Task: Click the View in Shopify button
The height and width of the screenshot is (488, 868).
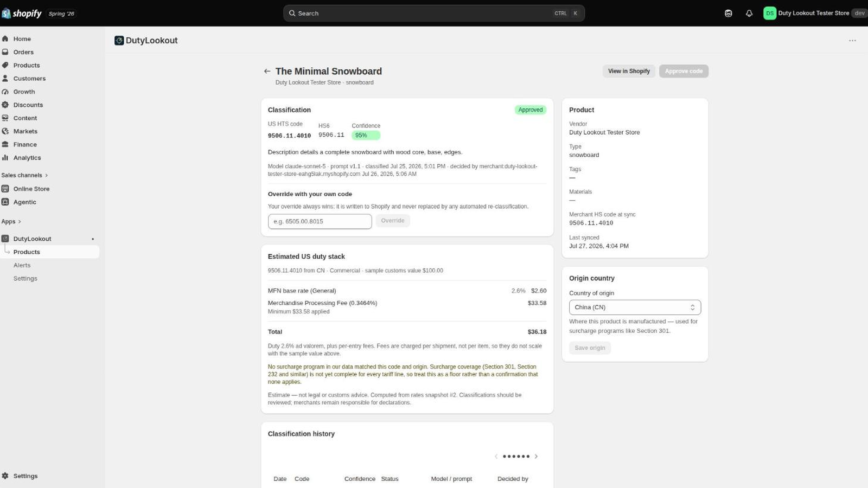Action: point(629,71)
